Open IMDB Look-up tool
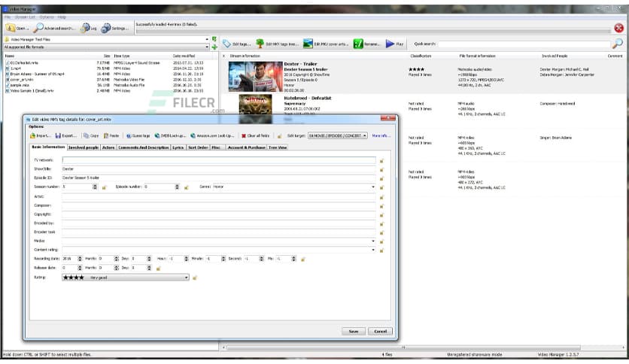This screenshot has width=629, height=364. [x=170, y=136]
